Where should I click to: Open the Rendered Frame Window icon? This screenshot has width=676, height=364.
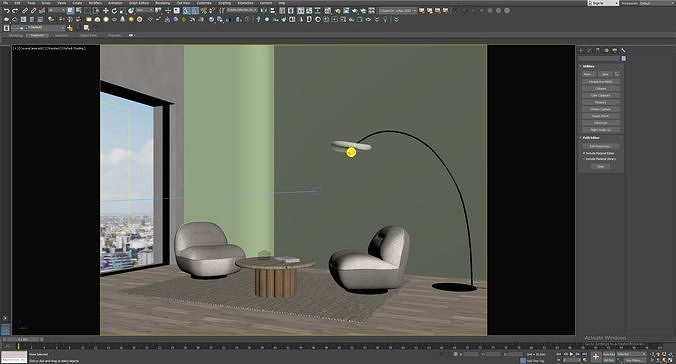[346, 10]
